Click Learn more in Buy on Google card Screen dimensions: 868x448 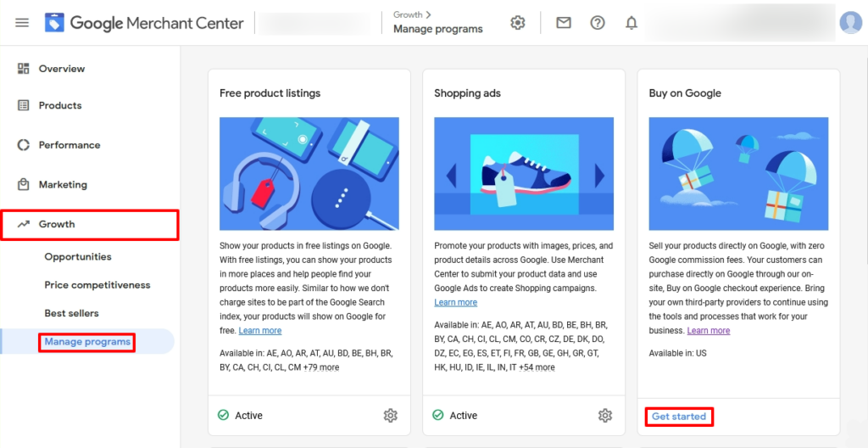(x=709, y=330)
